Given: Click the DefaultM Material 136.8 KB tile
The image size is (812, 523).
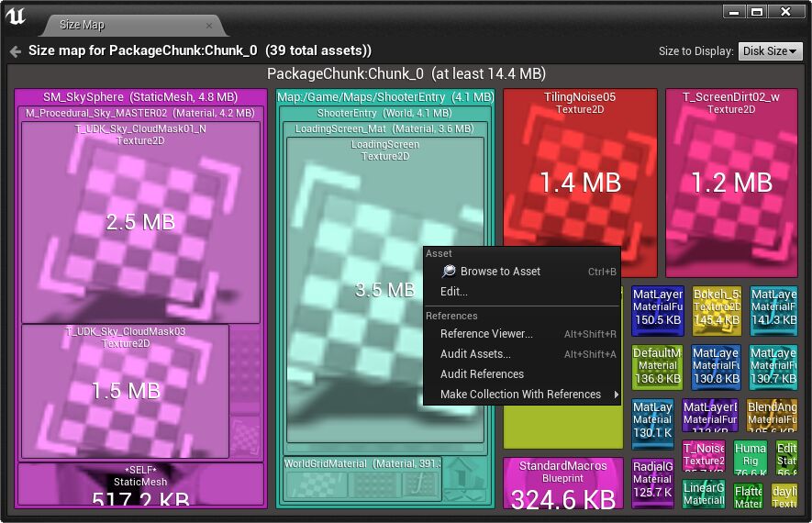Looking at the screenshot, I should [x=657, y=366].
